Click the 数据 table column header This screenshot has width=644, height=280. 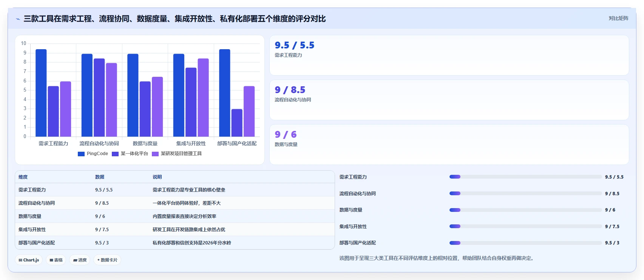tap(100, 177)
